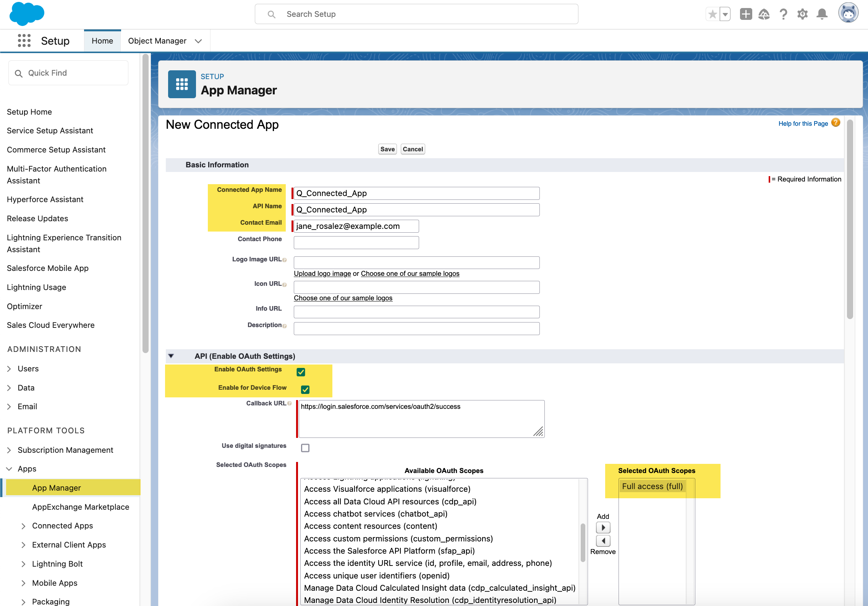Uncheck Enable OAuth Settings
Image resolution: width=868 pixels, height=606 pixels.
click(x=301, y=372)
